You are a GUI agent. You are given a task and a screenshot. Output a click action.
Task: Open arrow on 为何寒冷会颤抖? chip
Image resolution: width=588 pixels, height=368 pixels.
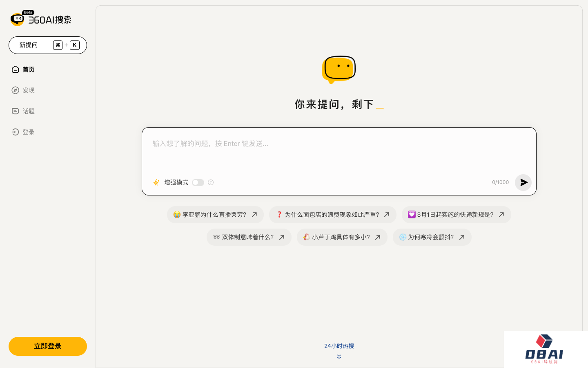(x=462, y=237)
